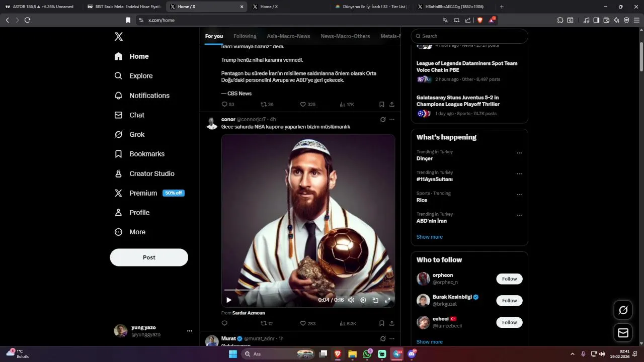
Task: Mute the video volume
Action: 351,300
